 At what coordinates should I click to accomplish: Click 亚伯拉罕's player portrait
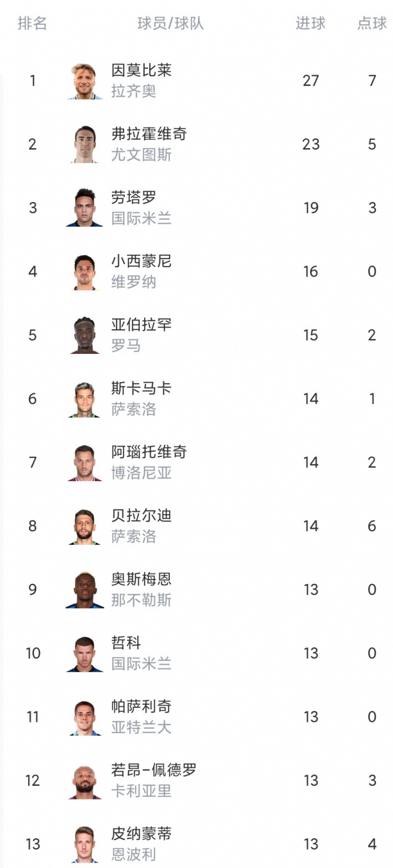(x=85, y=335)
